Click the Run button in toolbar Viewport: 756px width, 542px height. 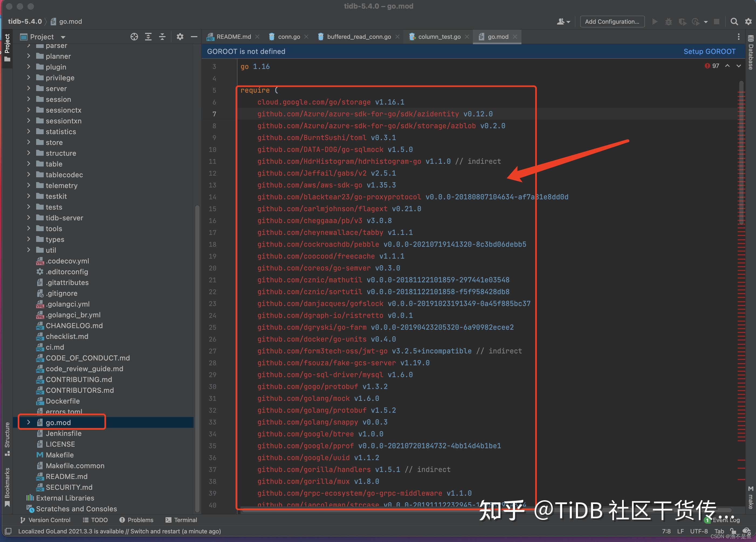click(655, 22)
